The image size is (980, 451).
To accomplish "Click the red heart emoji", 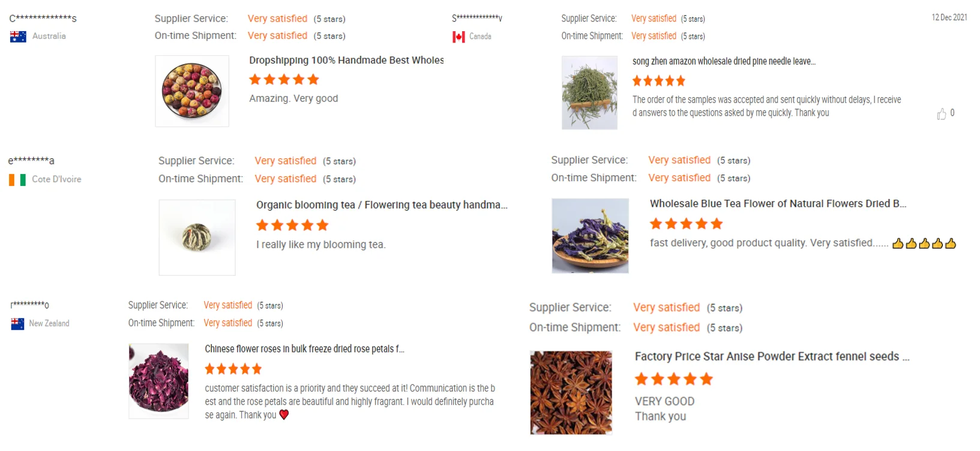I will point(284,414).
